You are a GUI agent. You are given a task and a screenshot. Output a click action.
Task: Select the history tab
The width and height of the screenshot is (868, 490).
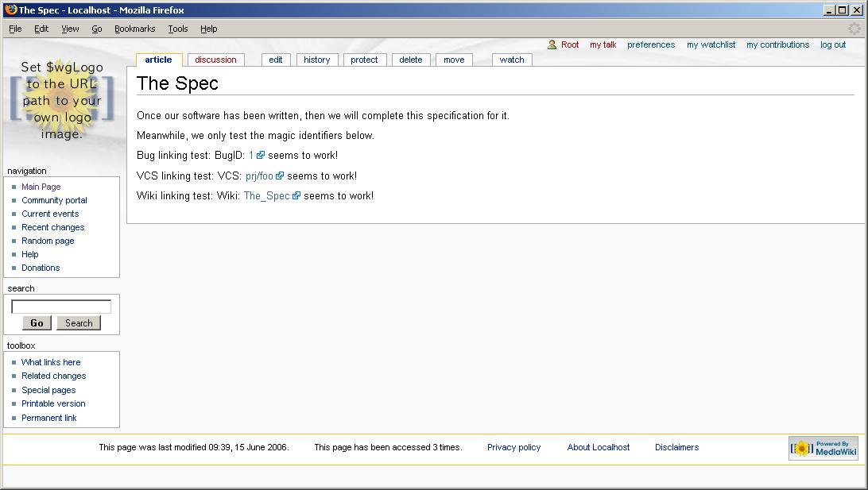click(x=316, y=60)
